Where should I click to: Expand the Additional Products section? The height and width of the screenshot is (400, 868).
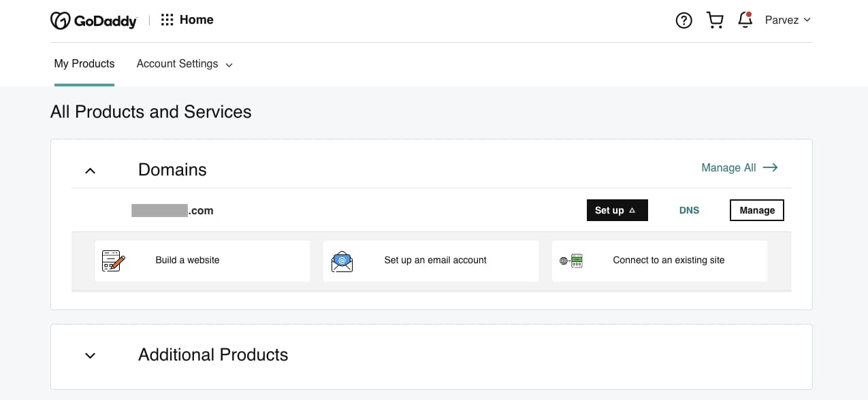90,355
